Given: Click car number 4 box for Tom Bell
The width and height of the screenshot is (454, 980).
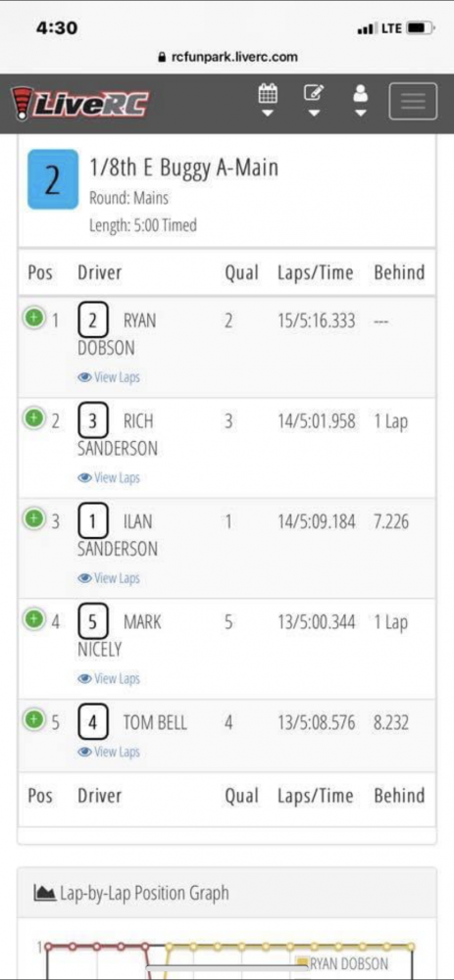Looking at the screenshot, I should 93,723.
